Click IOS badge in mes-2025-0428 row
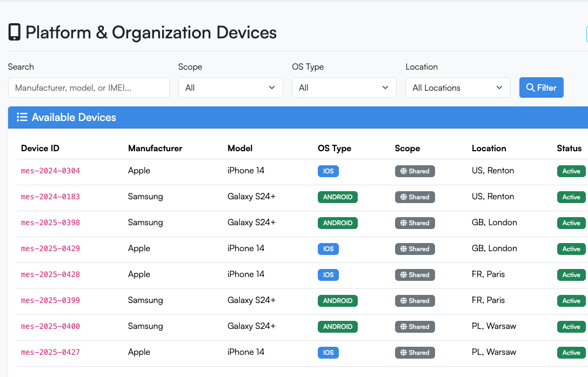The width and height of the screenshot is (588, 377). [328, 275]
